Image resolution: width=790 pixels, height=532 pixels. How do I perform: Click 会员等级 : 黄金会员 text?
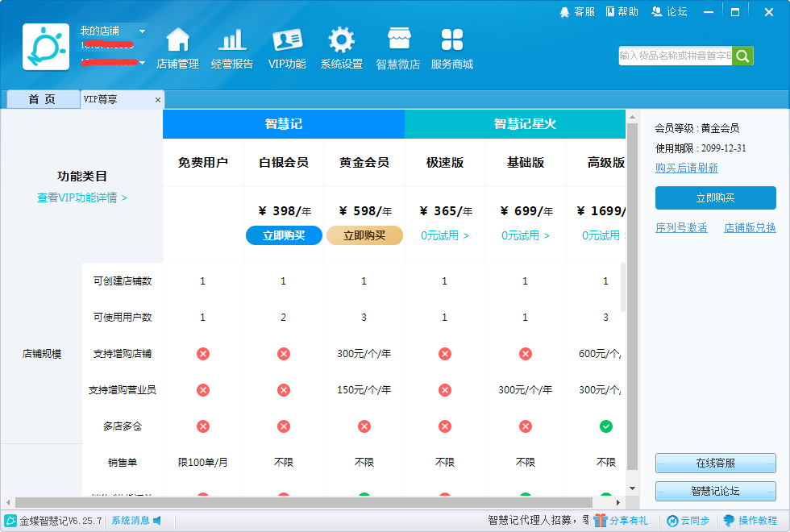(x=697, y=128)
